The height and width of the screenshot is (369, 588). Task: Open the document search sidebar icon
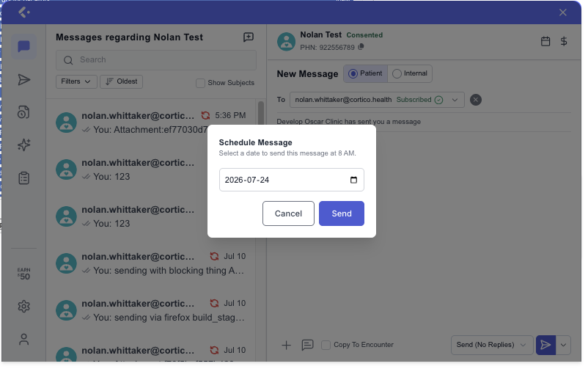23,112
